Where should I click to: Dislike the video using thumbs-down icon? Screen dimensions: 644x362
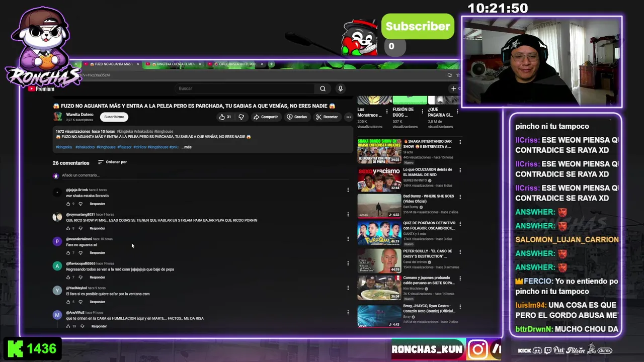point(241,117)
